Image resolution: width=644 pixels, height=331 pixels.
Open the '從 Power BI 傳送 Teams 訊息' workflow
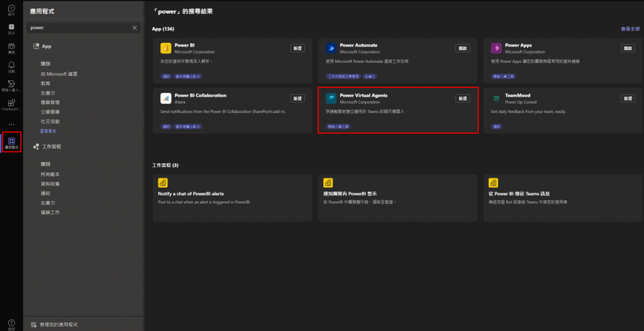pyautogui.click(x=563, y=198)
